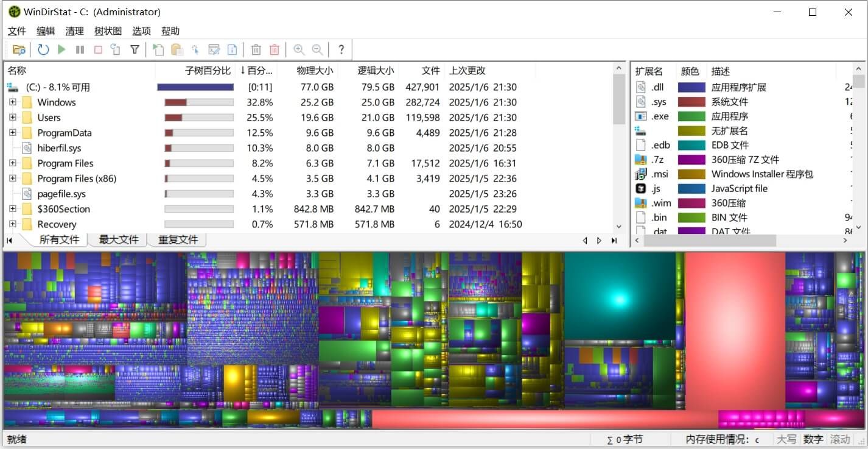This screenshot has width=868, height=449.
Task: Click the C: drive icon in the tree
Action: (12, 87)
